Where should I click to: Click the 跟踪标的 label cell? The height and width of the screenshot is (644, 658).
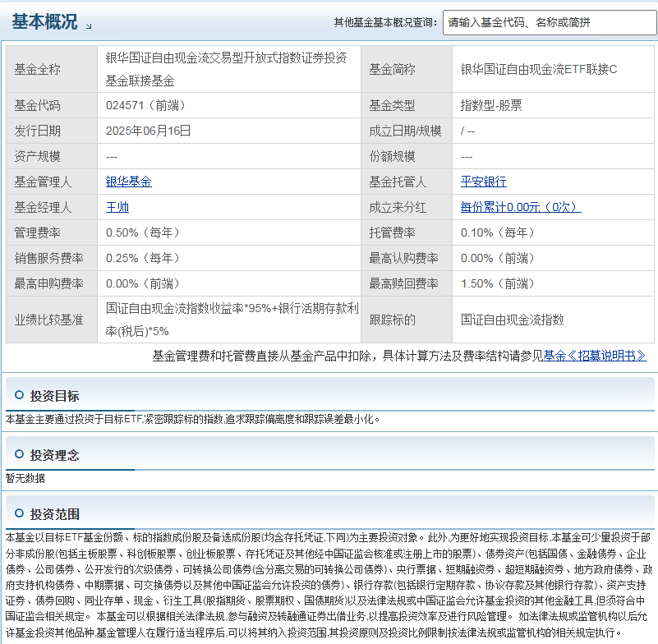coord(407,320)
